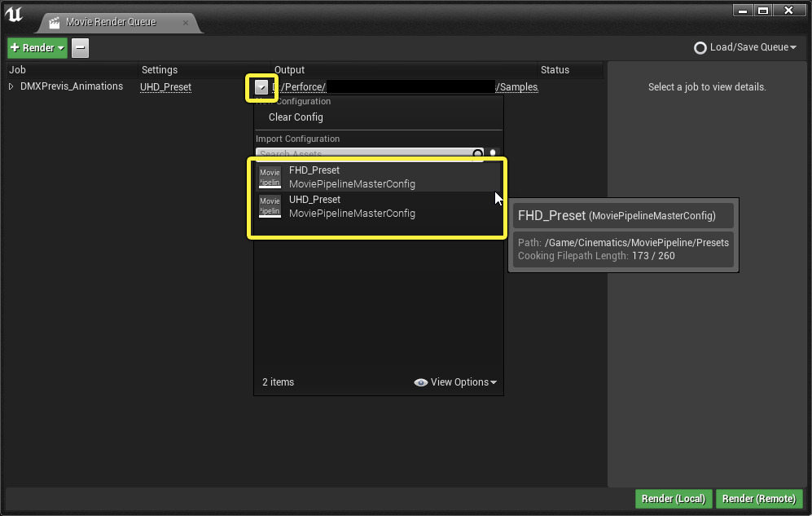The height and width of the screenshot is (516, 812).
Task: Click the clapperboard icon on Movie Render Queue tab
Action: click(53, 24)
